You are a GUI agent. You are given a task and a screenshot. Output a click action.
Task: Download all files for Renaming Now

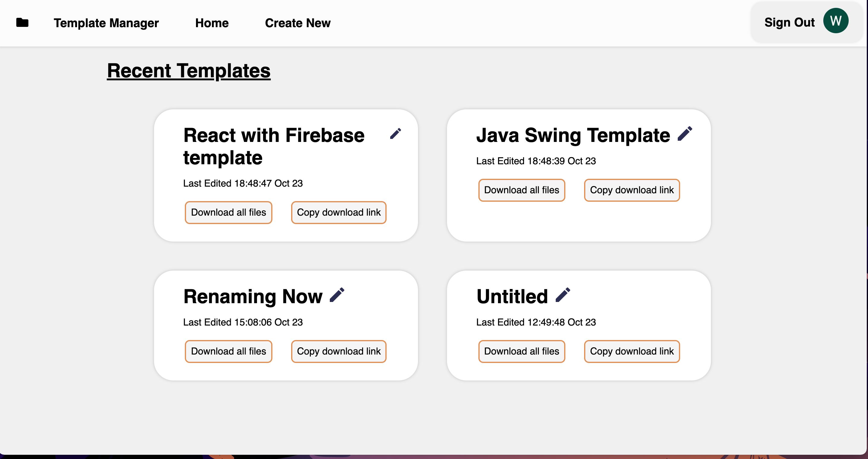pos(228,351)
